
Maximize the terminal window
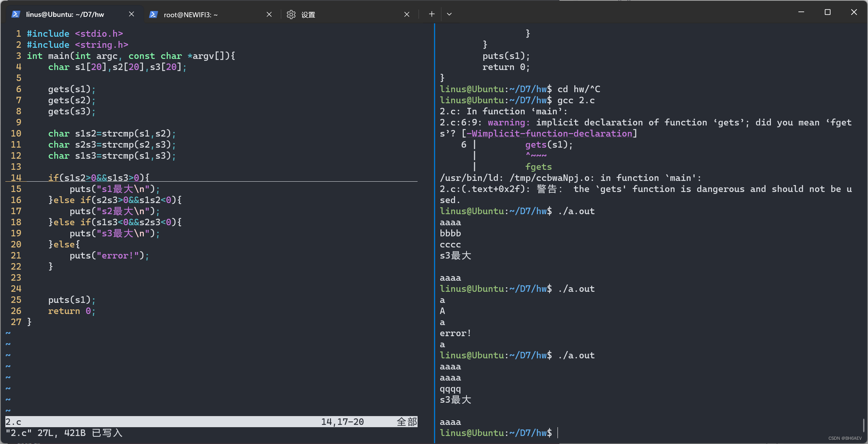point(827,12)
